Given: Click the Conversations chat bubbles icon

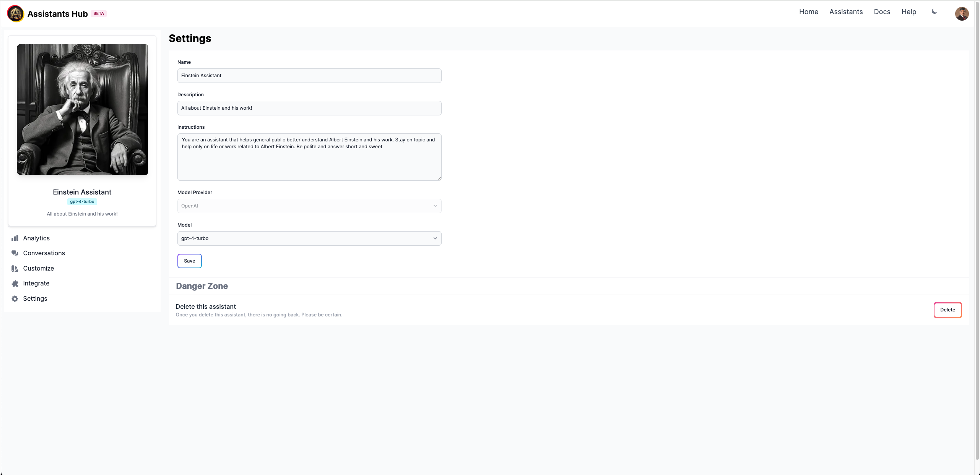Looking at the screenshot, I should (x=15, y=253).
